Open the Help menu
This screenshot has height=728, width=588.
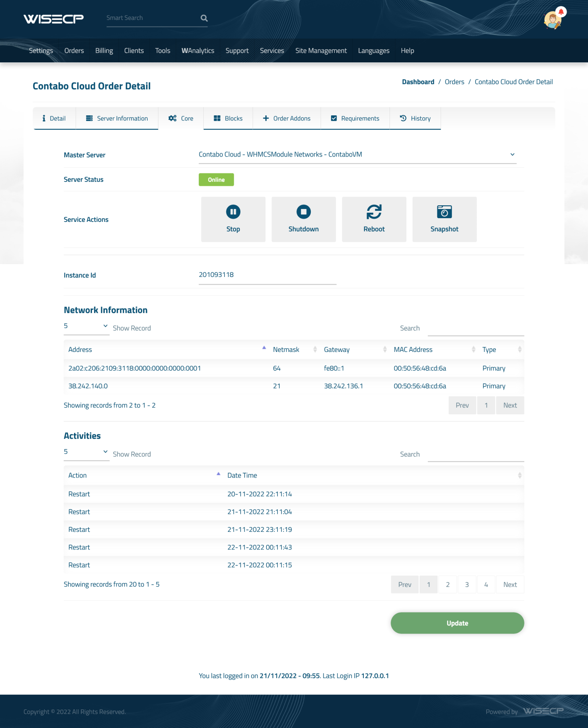(408, 51)
